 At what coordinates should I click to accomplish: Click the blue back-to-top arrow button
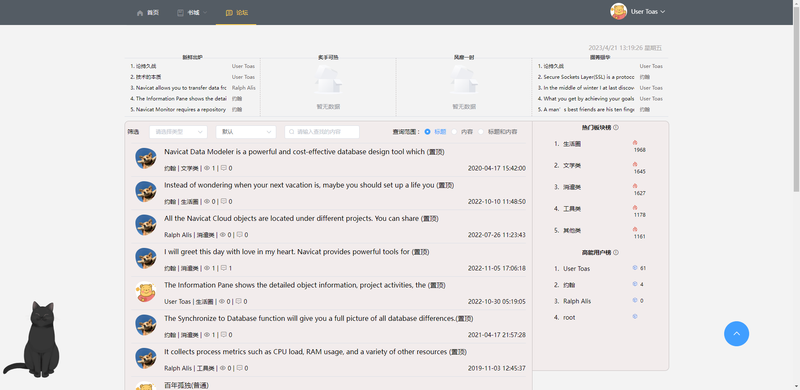coord(736,333)
